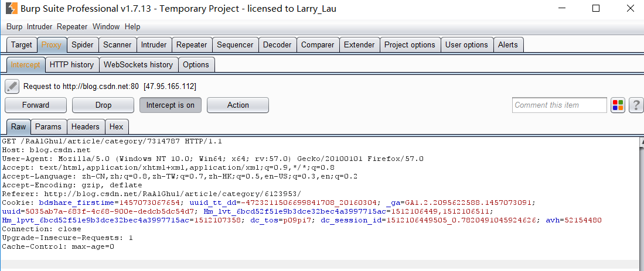The image size is (644, 271).
Task: Open the Scanner tab
Action: click(x=117, y=44)
